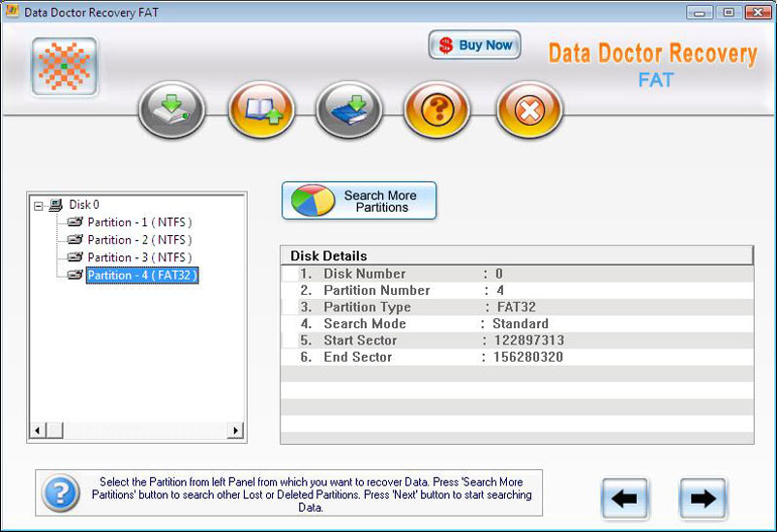Click the tree panel right scroll arrow
Image resolution: width=777 pixels, height=532 pixels.
pyautogui.click(x=235, y=430)
